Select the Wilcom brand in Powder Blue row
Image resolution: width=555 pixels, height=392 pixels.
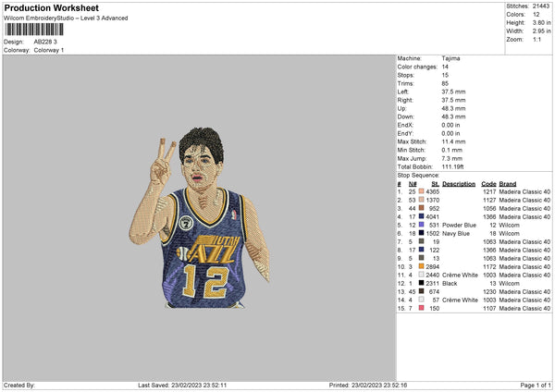[509, 225]
